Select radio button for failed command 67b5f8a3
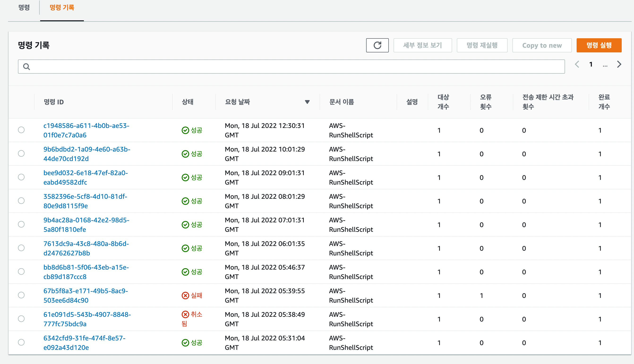Screen dimensions: 634x364 tap(21, 295)
